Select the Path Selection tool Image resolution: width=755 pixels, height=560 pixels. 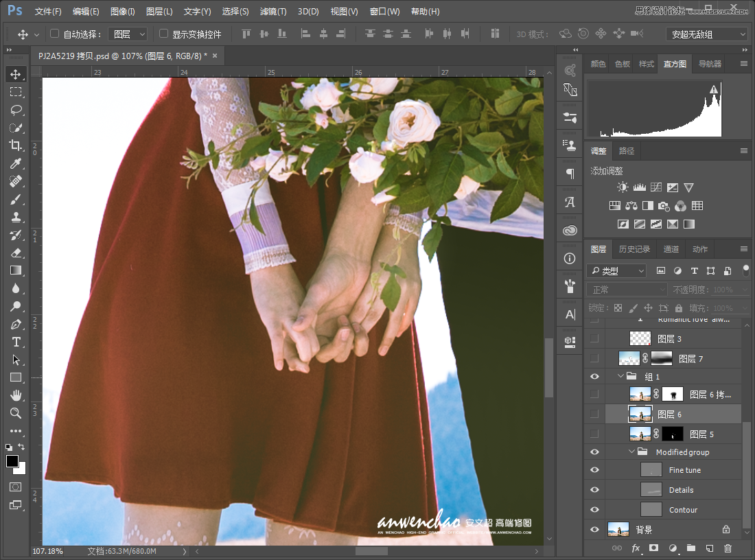[x=15, y=360]
